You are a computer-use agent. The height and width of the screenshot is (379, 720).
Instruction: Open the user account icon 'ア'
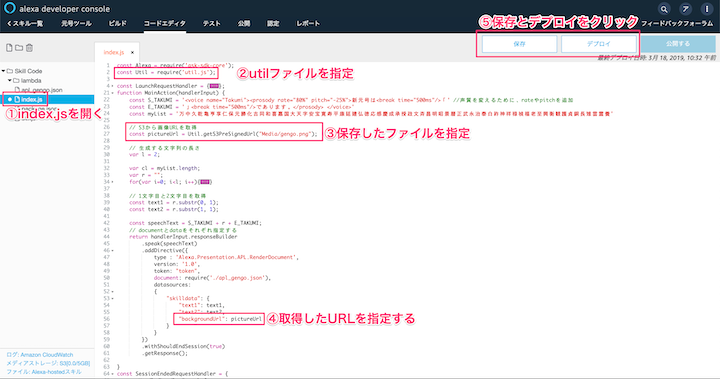[x=685, y=9]
